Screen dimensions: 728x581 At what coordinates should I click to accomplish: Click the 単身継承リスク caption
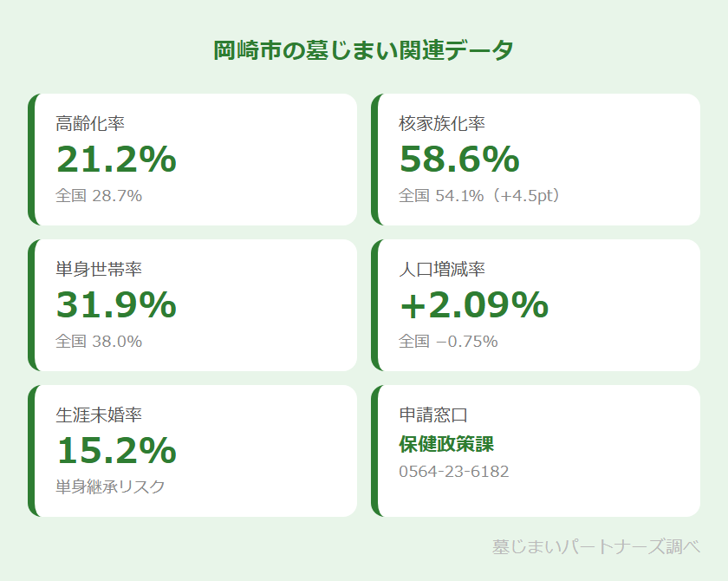pyautogui.click(x=110, y=486)
